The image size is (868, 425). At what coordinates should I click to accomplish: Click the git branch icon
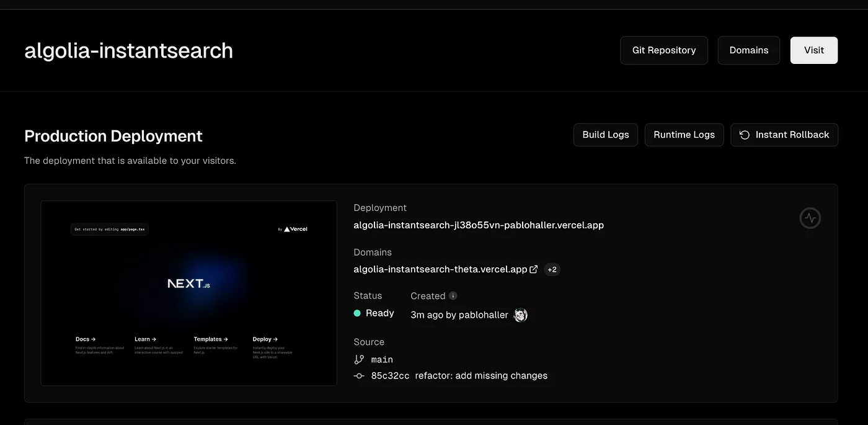359,359
